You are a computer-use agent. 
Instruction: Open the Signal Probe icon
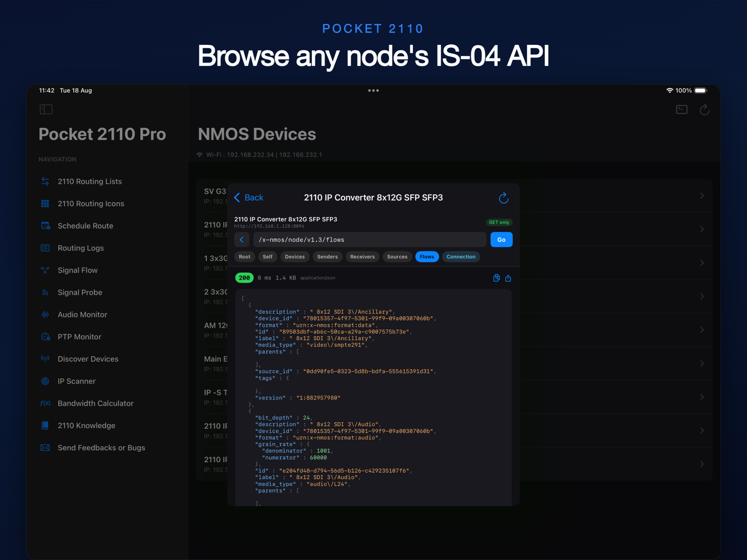(45, 293)
